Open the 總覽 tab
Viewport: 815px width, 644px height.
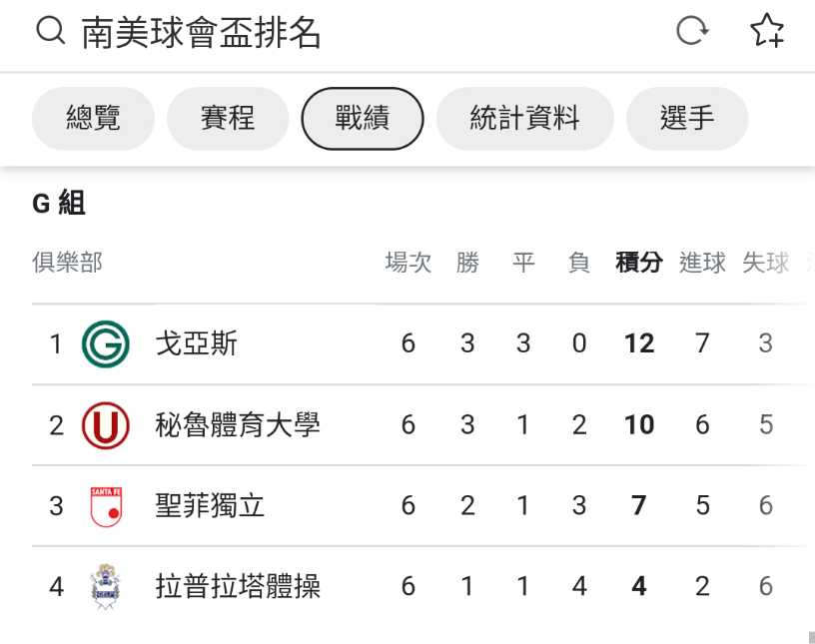tap(93, 119)
